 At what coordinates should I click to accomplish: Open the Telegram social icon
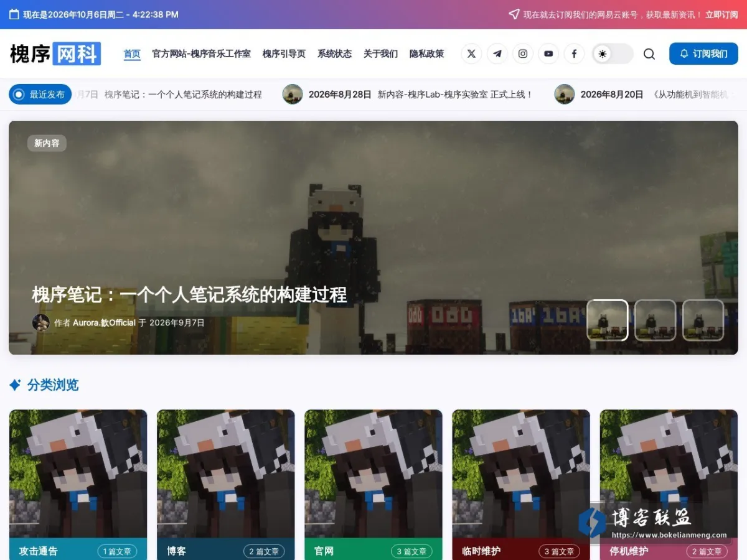[x=497, y=54]
